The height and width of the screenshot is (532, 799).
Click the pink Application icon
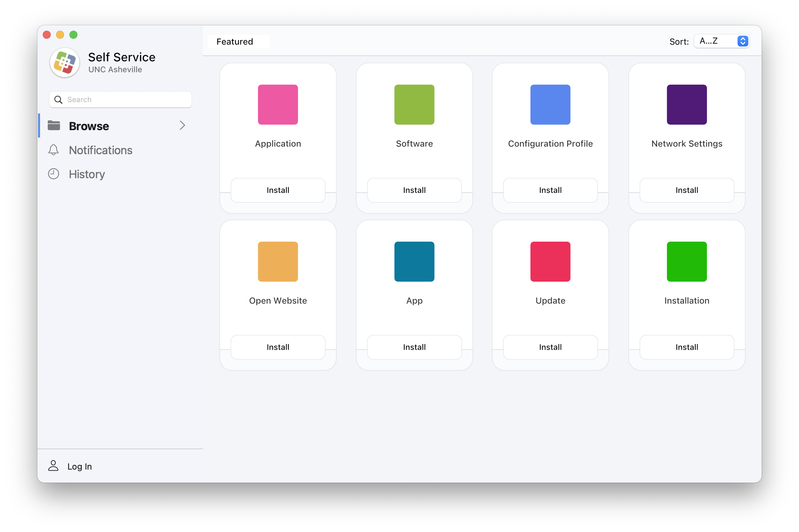click(x=278, y=104)
